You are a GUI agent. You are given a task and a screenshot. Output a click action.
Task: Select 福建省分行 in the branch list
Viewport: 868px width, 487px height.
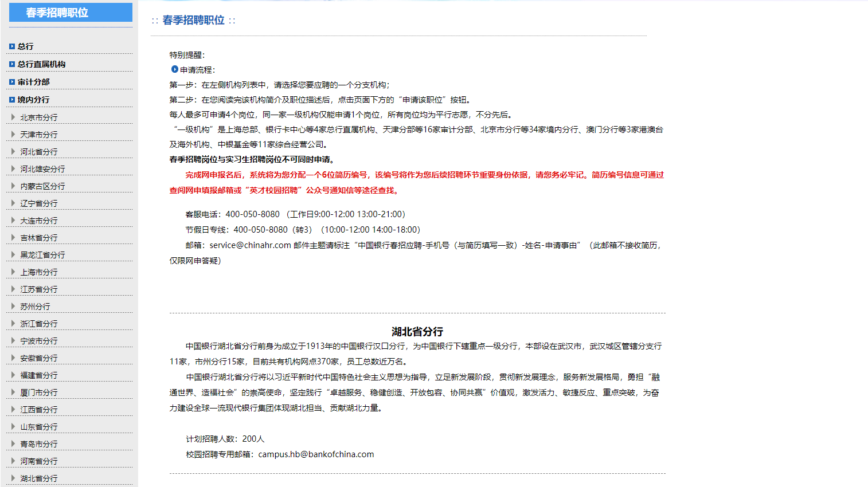click(39, 375)
